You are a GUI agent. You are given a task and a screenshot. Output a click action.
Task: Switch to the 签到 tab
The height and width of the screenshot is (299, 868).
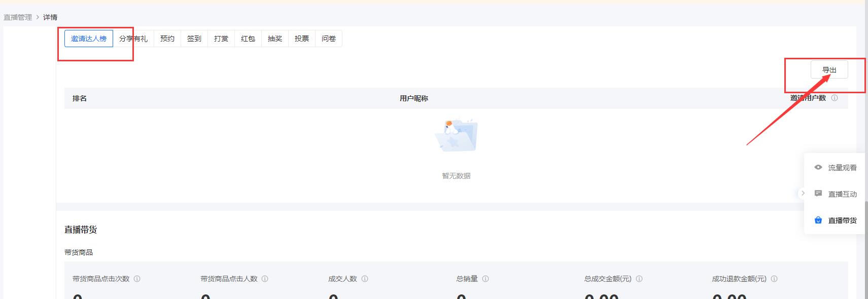coord(194,39)
